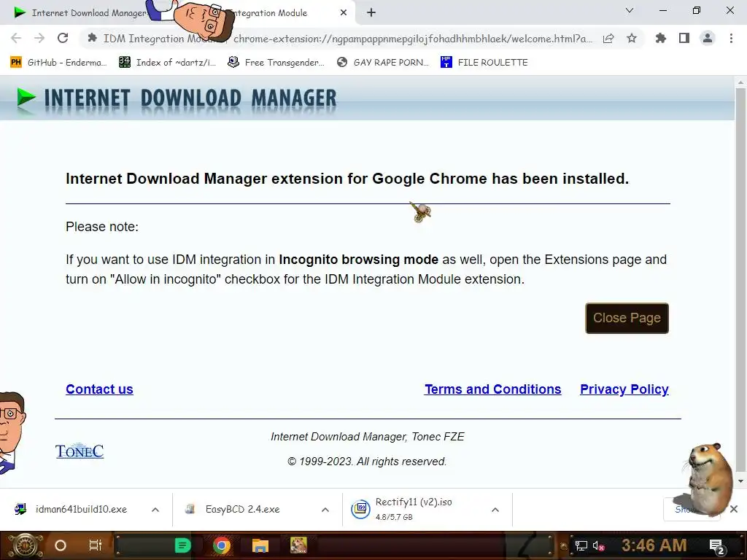747x560 pixels.
Task: Switch to Google Chrome in the taskbar
Action: 222,545
